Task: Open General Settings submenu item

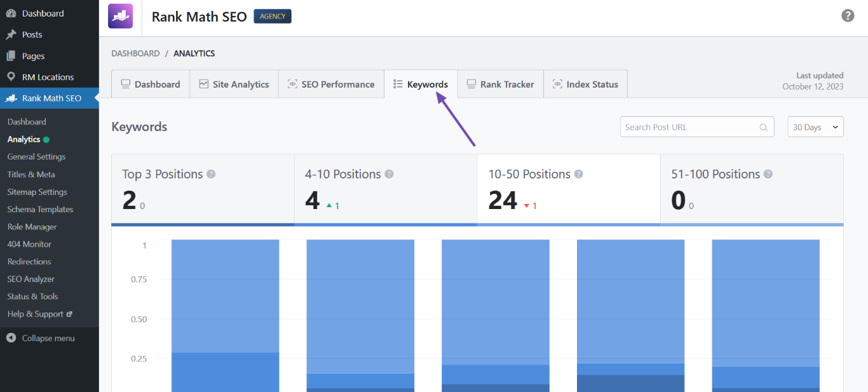Action: pyautogui.click(x=36, y=157)
